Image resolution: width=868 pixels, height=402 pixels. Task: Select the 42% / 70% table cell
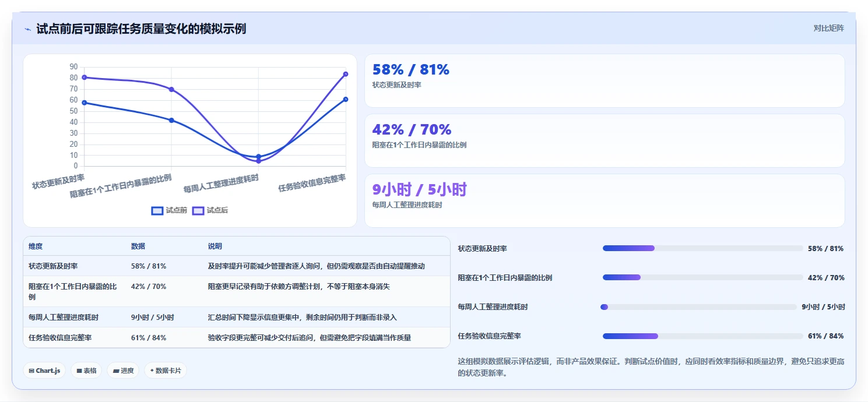click(x=149, y=287)
